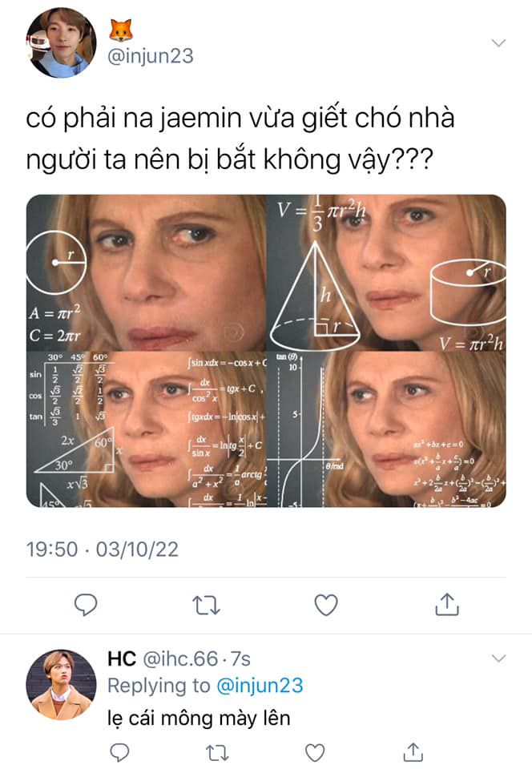Open the HC display name
This screenshot has width=532, height=769.
click(122, 658)
